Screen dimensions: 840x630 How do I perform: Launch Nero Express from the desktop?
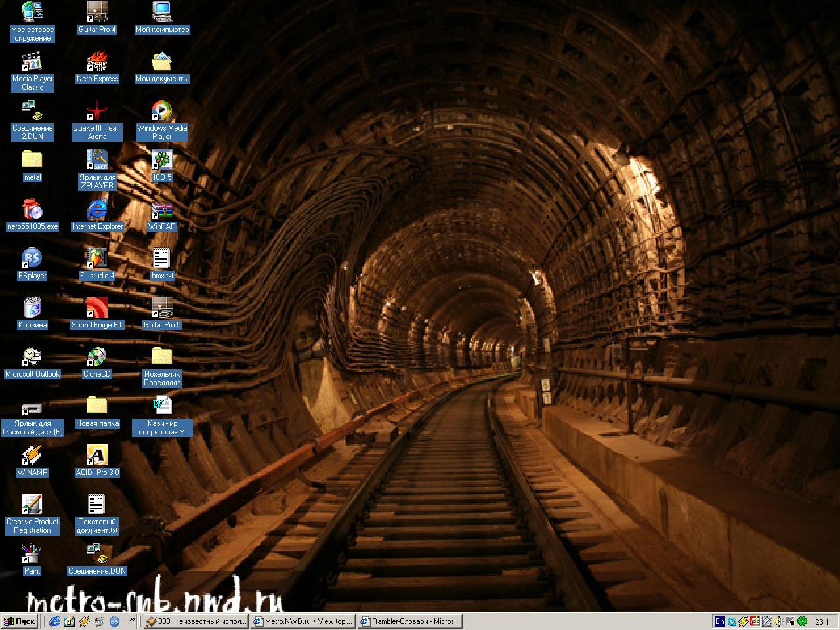[x=97, y=62]
